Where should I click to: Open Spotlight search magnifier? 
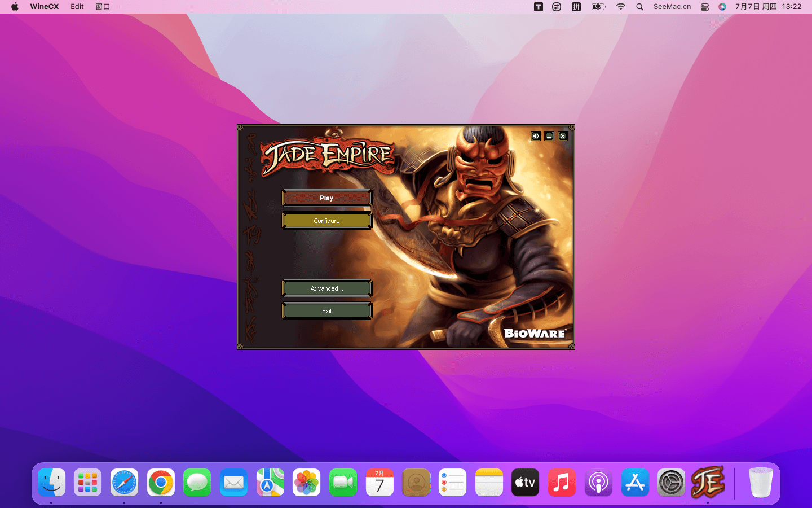pyautogui.click(x=639, y=7)
